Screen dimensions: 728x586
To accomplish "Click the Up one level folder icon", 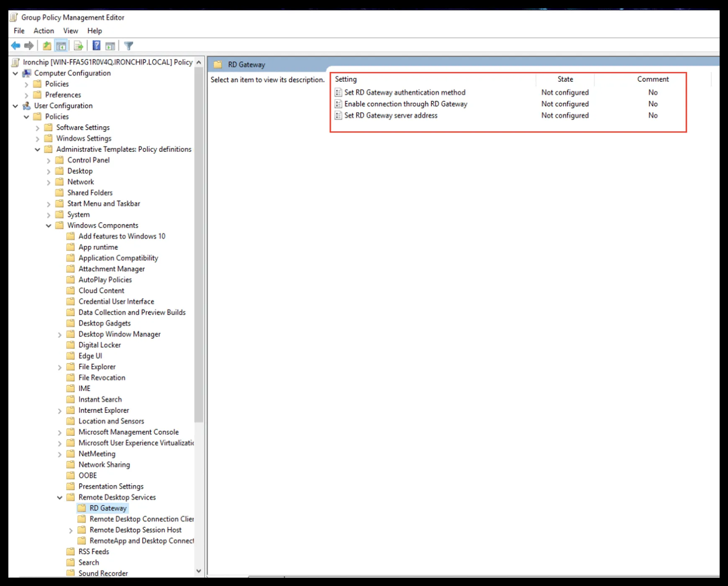I will [x=47, y=46].
